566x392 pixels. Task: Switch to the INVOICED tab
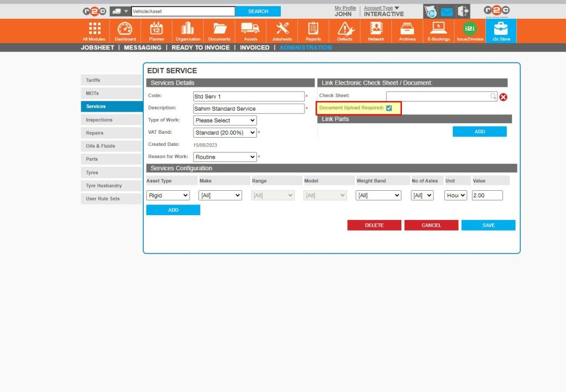pos(254,48)
